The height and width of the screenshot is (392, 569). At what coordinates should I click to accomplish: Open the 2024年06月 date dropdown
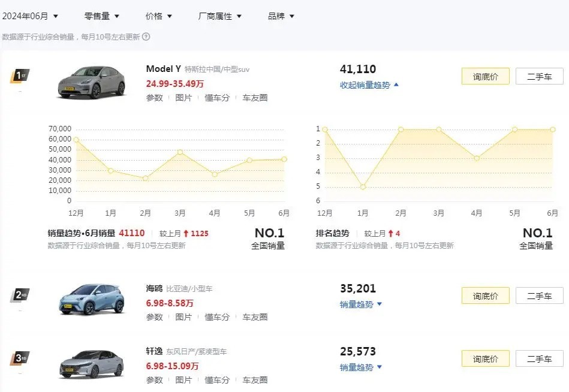point(30,16)
